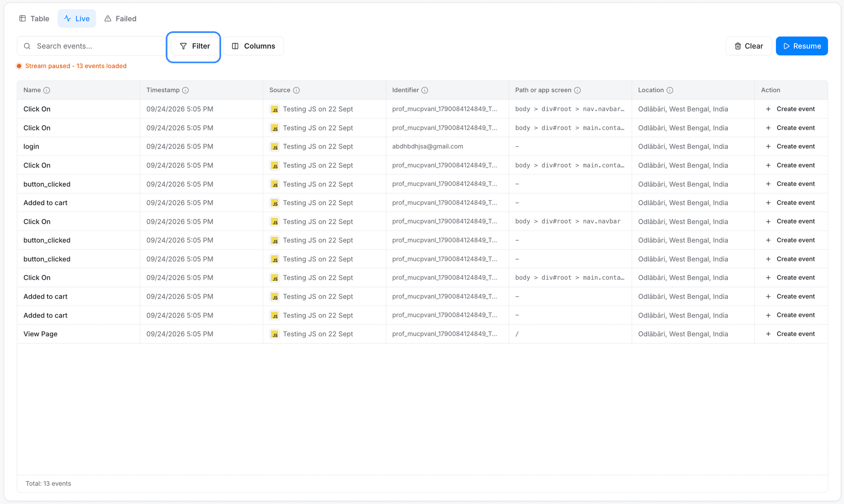Create event for the login row

pyautogui.click(x=790, y=146)
